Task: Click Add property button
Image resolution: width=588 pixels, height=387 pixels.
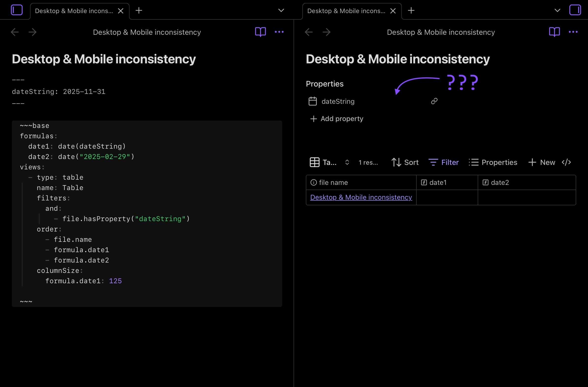Action: pos(337,119)
